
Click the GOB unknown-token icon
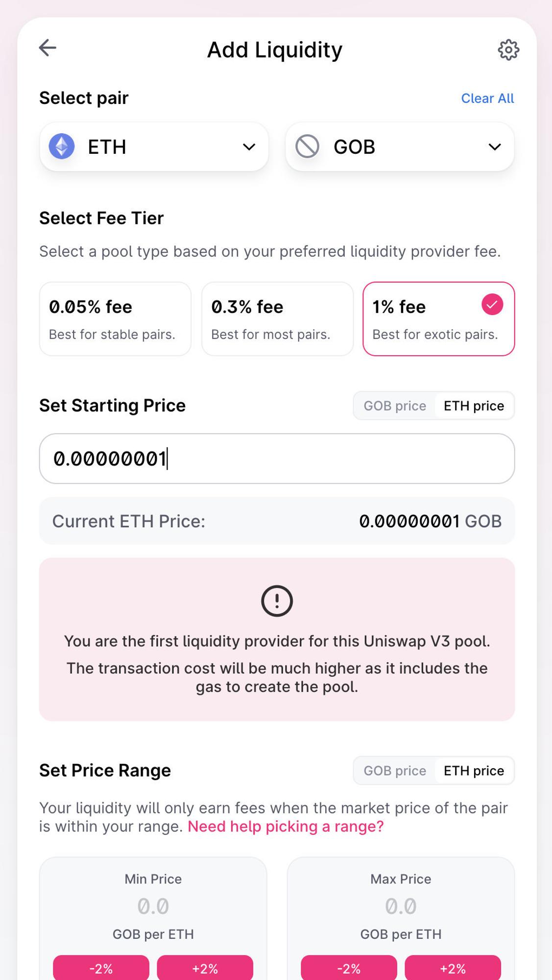pyautogui.click(x=307, y=147)
